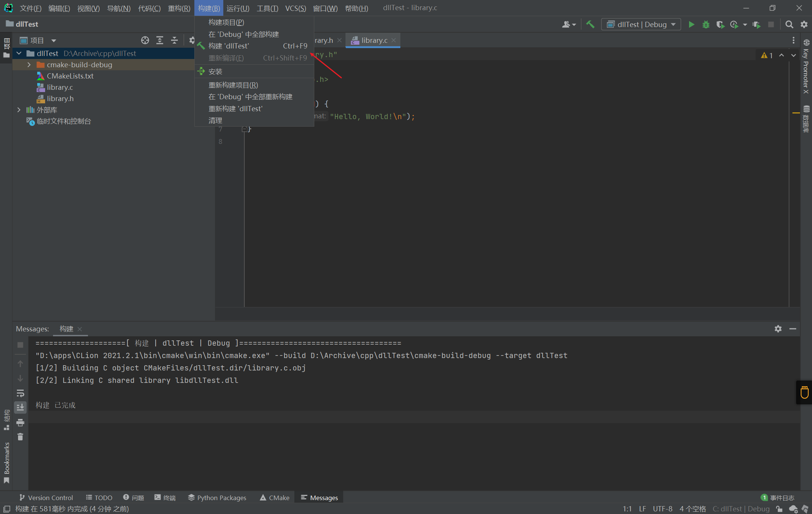
Task: Start debugging with the green bug icon
Action: pos(706,24)
